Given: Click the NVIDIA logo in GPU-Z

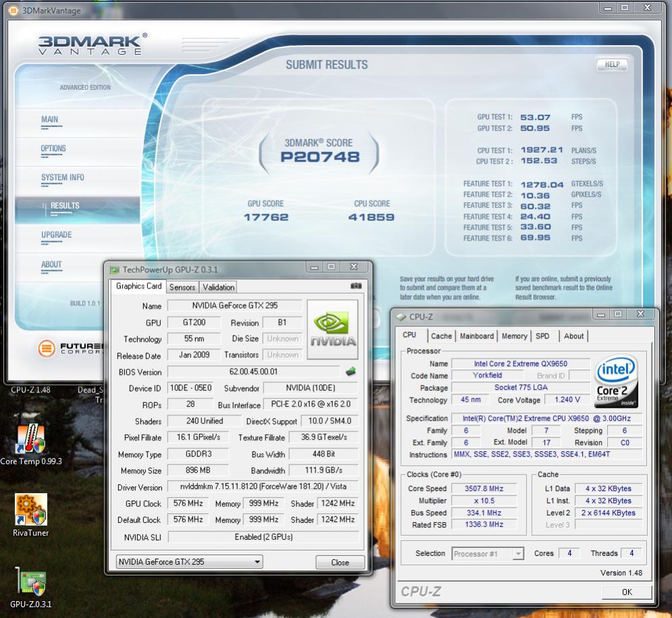Looking at the screenshot, I should click(332, 329).
